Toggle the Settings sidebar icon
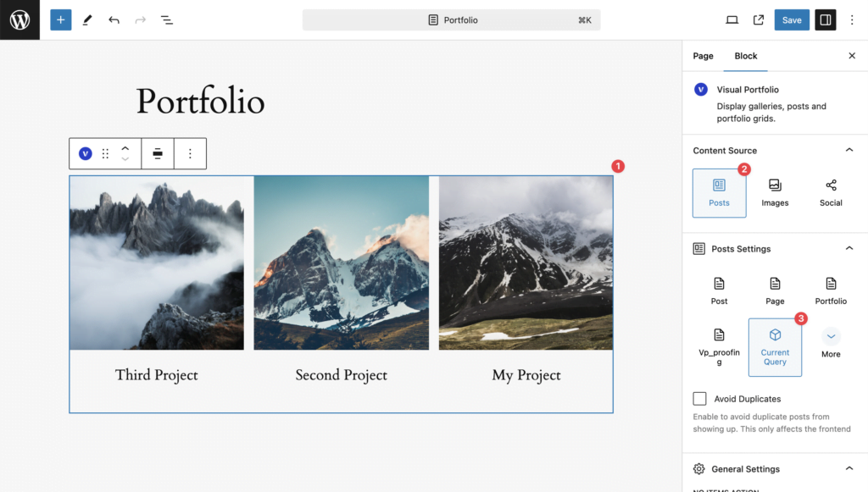The height and width of the screenshot is (492, 868). click(826, 20)
